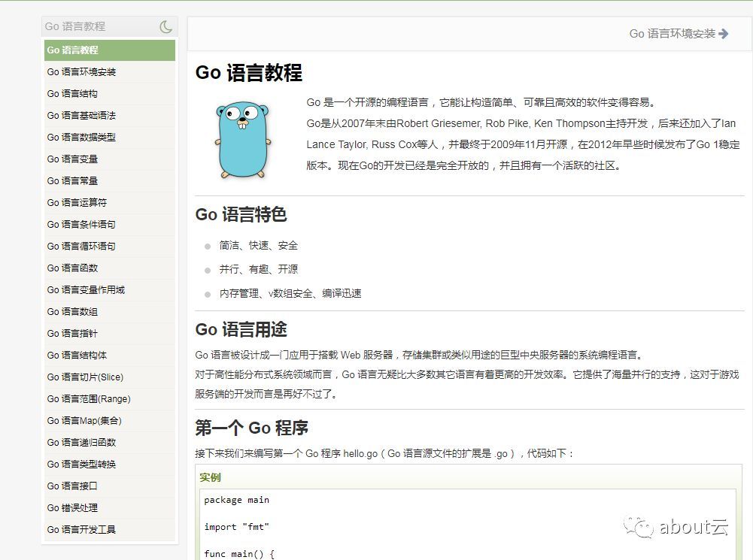
Task: Click the arrow icon beside Go 语言环境安装
Action: click(x=723, y=34)
